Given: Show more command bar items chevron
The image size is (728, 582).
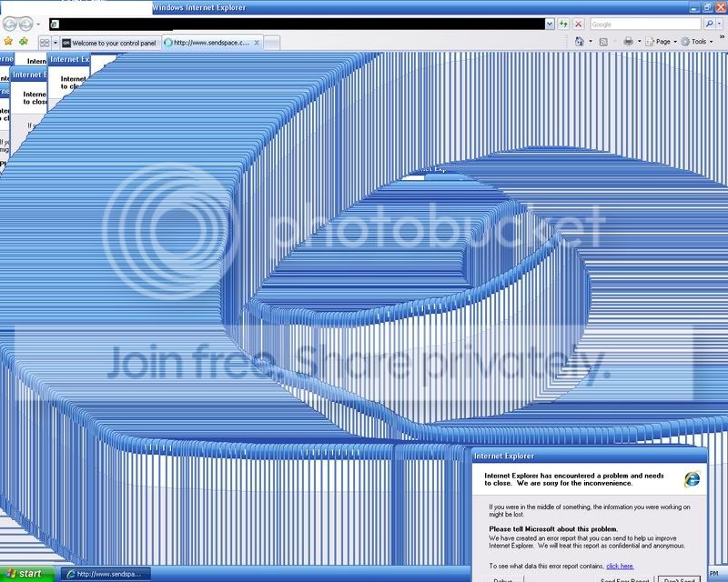Looking at the screenshot, I should pyautogui.click(x=722, y=37).
